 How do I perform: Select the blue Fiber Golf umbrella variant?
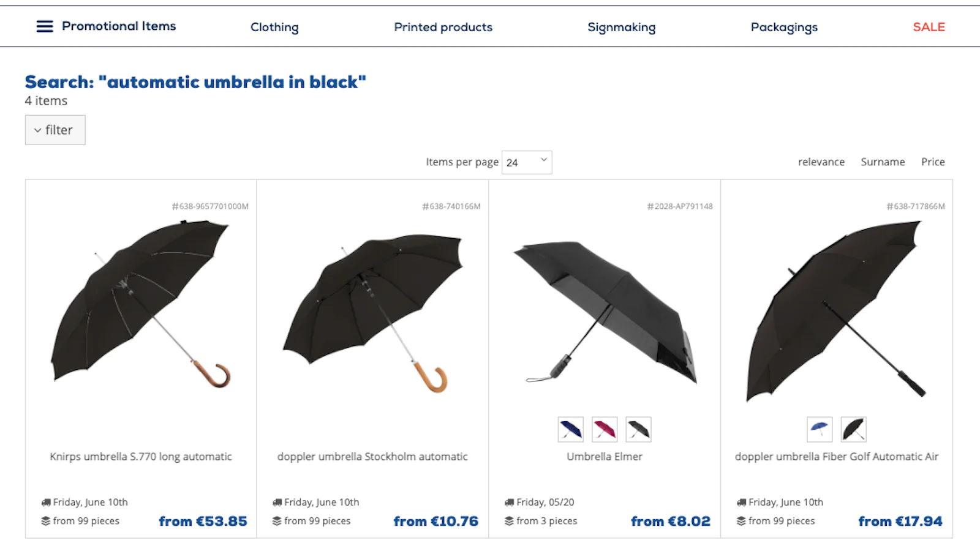click(820, 429)
